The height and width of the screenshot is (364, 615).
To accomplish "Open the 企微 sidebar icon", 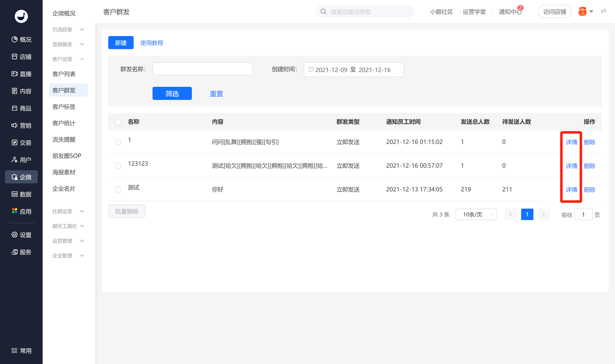I will tap(15, 177).
